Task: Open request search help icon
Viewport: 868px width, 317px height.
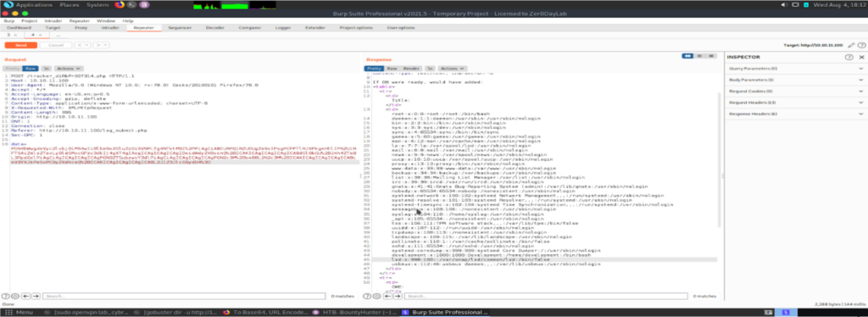Action: 6,296
